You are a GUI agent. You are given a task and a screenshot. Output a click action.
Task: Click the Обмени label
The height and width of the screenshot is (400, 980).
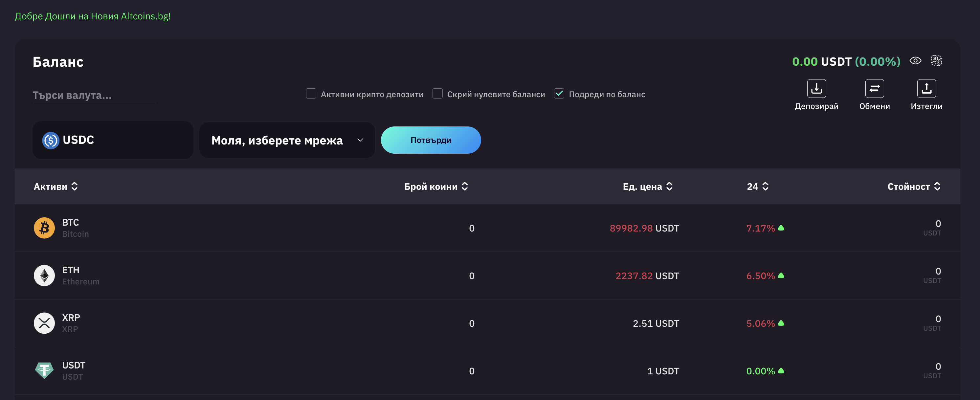tap(874, 106)
